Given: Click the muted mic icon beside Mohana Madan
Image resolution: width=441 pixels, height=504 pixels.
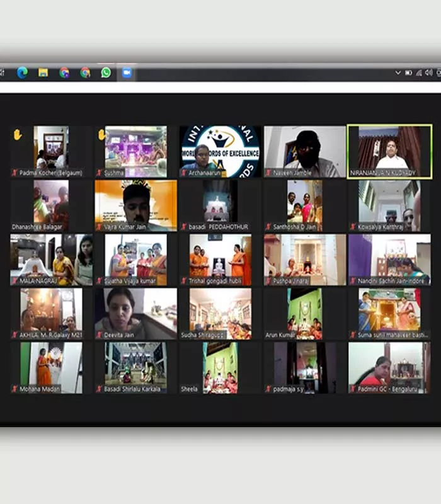Looking at the screenshot, I should (x=14, y=389).
